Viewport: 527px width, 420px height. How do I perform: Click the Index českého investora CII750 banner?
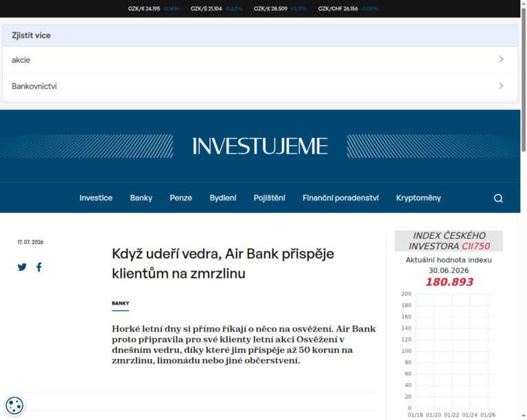pyautogui.click(x=449, y=241)
